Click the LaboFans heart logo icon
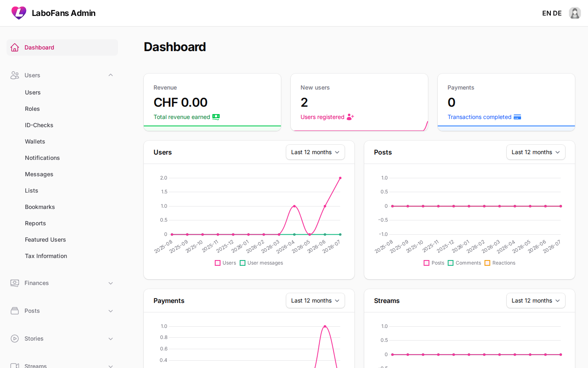 pos(19,13)
